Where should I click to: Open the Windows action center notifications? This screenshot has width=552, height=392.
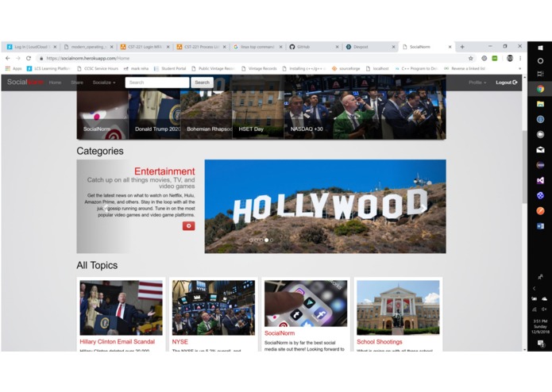pos(540,344)
